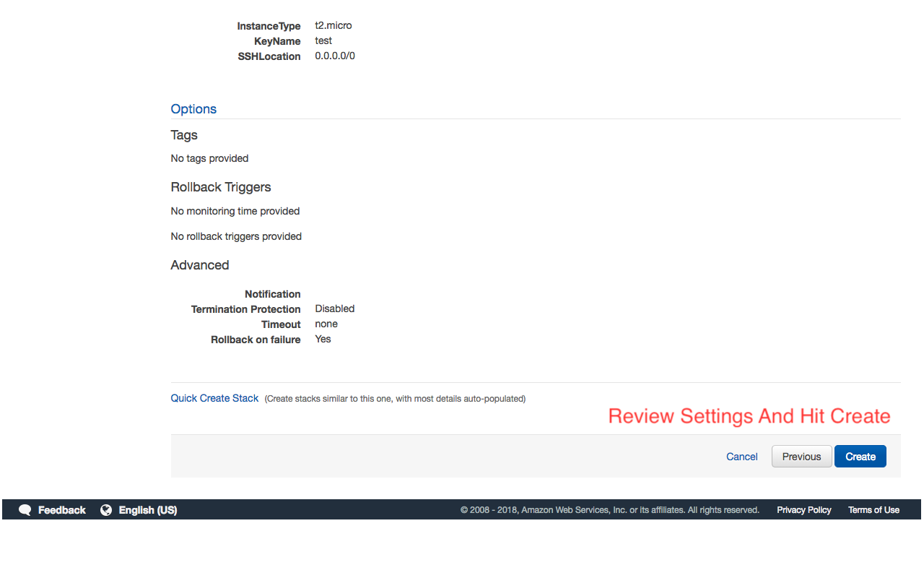The width and height of the screenshot is (924, 578).
Task: Click the Create button
Action: click(x=860, y=457)
